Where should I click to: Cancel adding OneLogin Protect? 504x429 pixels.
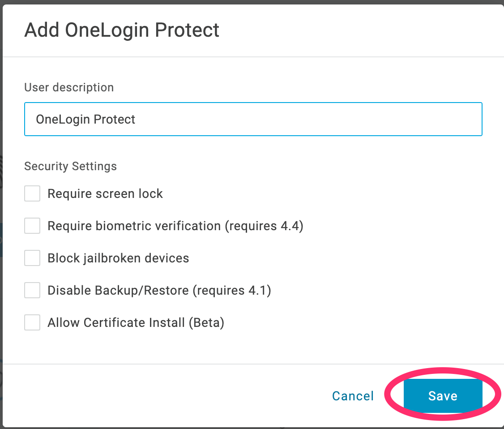click(x=353, y=396)
